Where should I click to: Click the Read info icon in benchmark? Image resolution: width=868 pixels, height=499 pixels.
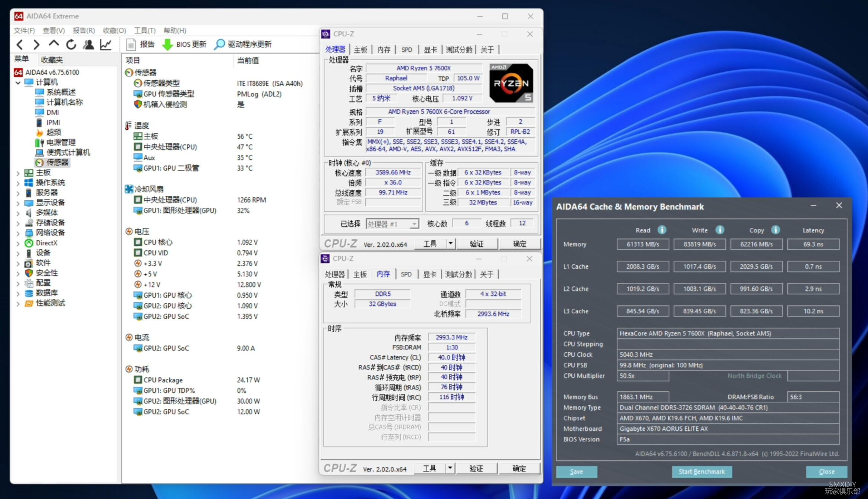pos(662,230)
